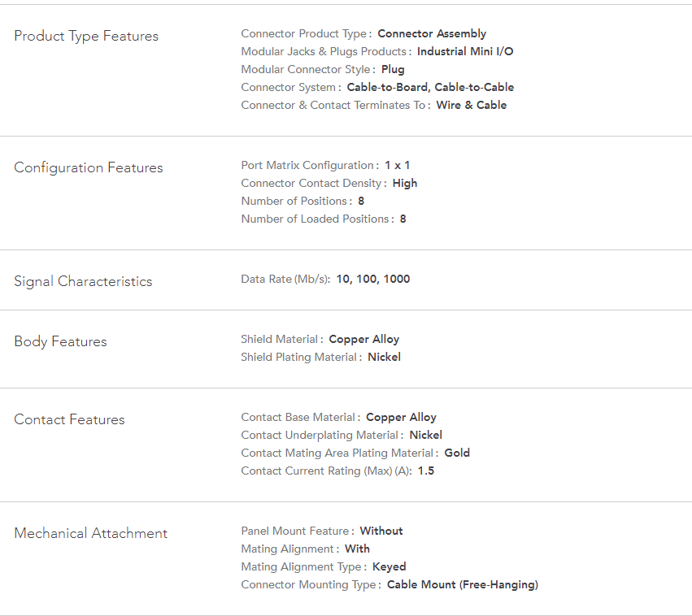The width and height of the screenshot is (692, 616).
Task: Click the Cable Mount (Free-Hanging) value
Action: [462, 585]
